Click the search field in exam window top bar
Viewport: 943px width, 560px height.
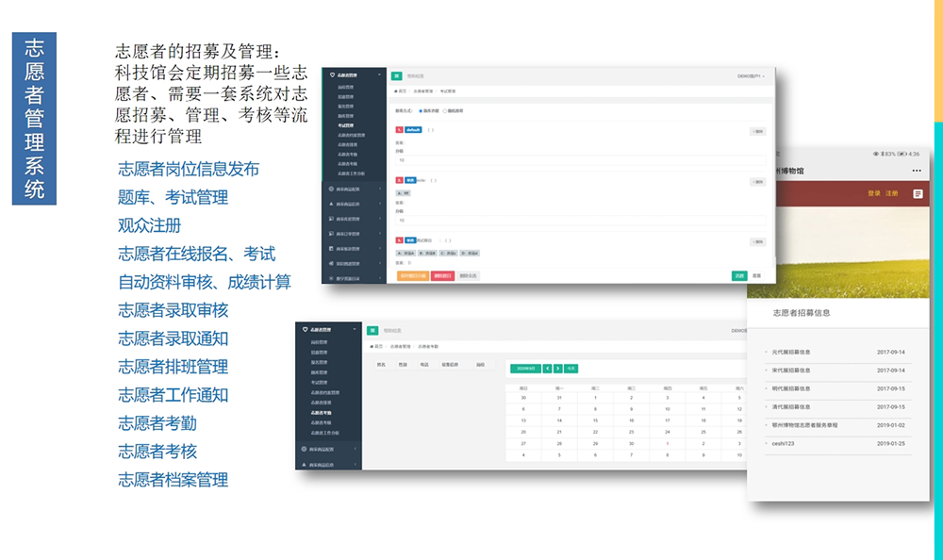tap(416, 76)
